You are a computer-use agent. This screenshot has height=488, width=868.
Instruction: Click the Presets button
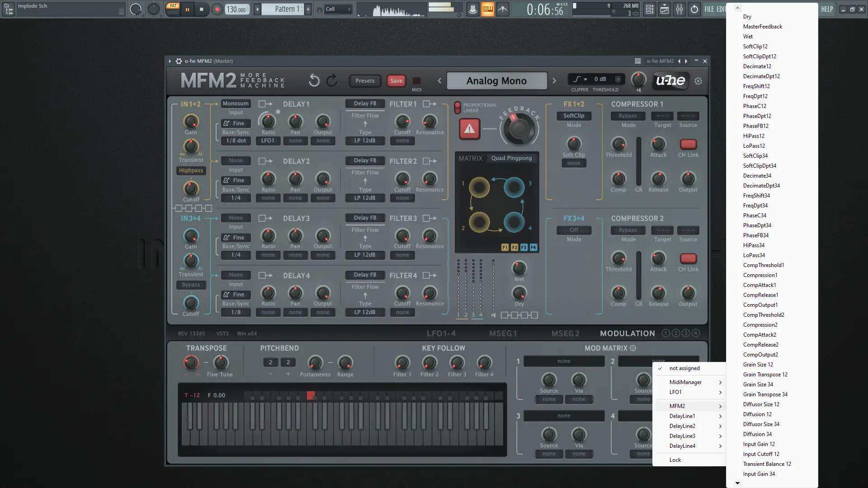(x=365, y=81)
